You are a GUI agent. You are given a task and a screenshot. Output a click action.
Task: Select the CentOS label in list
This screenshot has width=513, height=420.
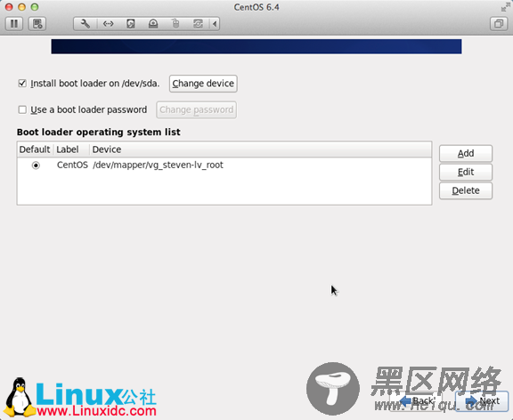pyautogui.click(x=72, y=165)
